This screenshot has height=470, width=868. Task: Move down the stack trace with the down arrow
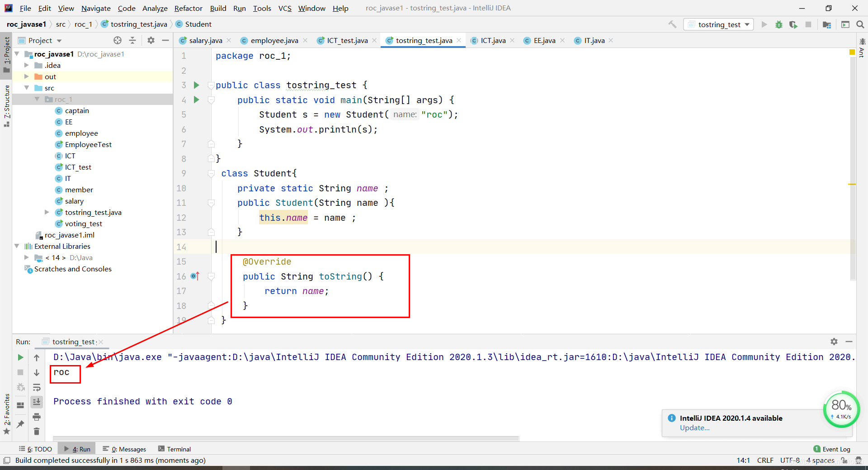tap(37, 372)
